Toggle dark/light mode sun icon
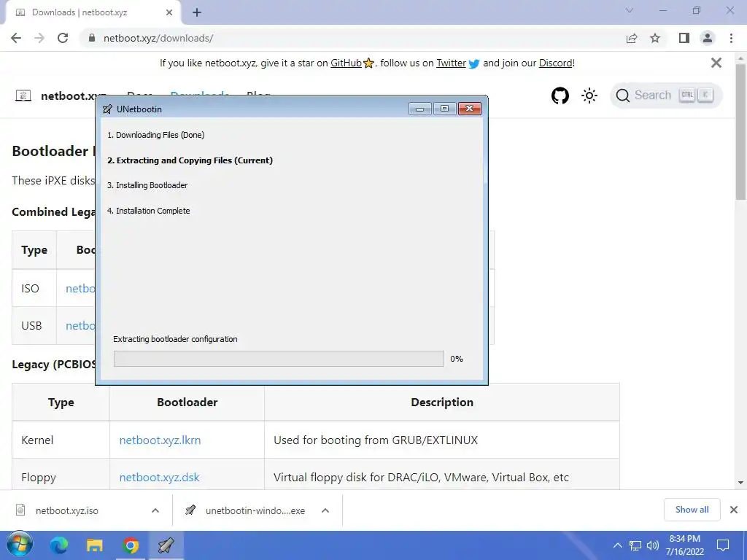 click(589, 96)
